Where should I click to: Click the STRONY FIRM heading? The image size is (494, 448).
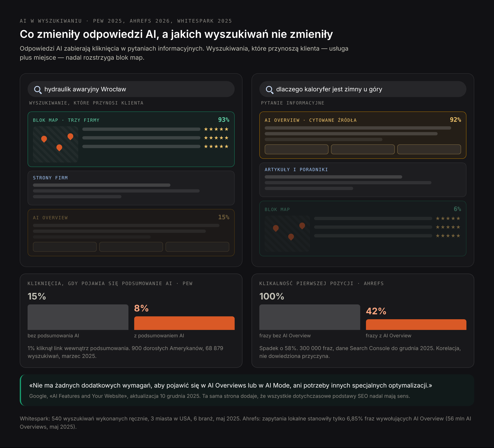pyautogui.click(x=50, y=178)
